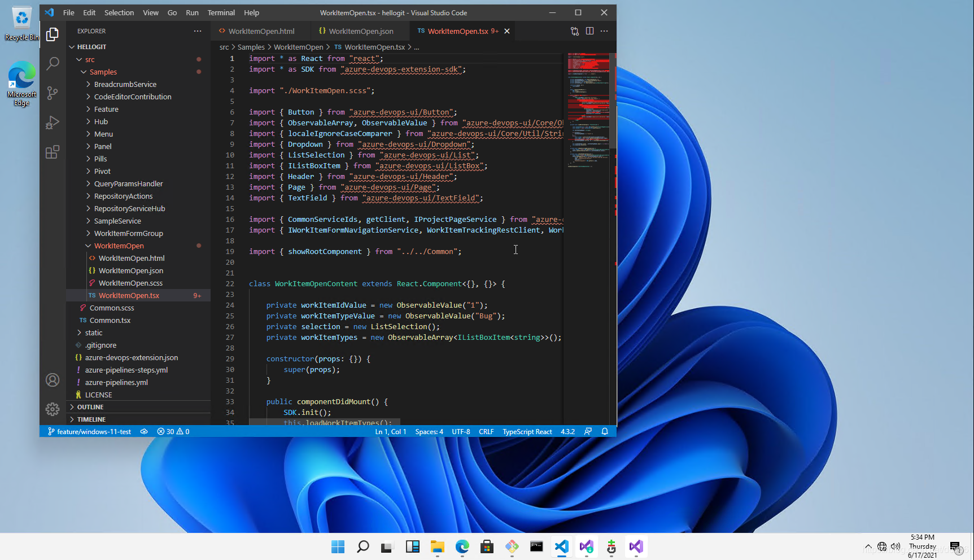
Task: Switch to the WorkItemOpen.json tab
Action: (x=361, y=31)
